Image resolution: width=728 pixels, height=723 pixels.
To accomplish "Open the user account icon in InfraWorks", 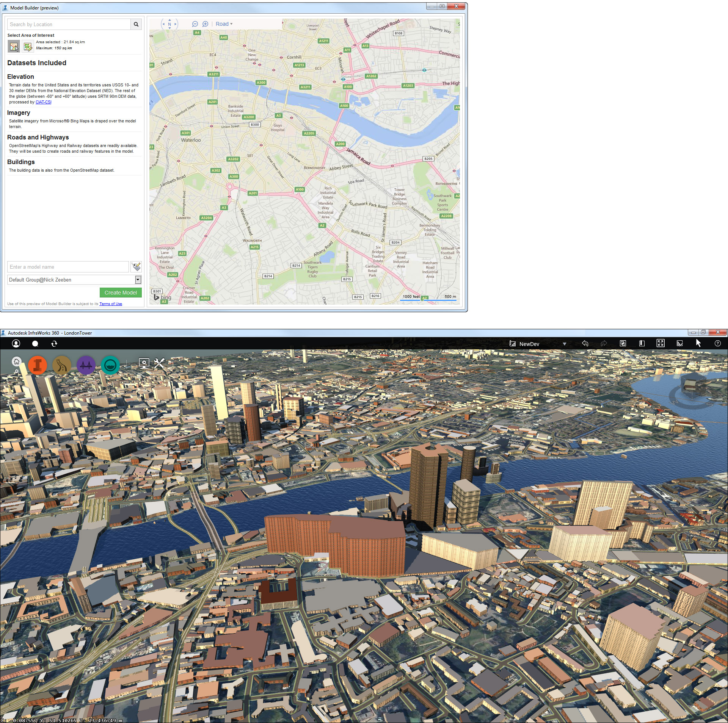I will (16, 343).
